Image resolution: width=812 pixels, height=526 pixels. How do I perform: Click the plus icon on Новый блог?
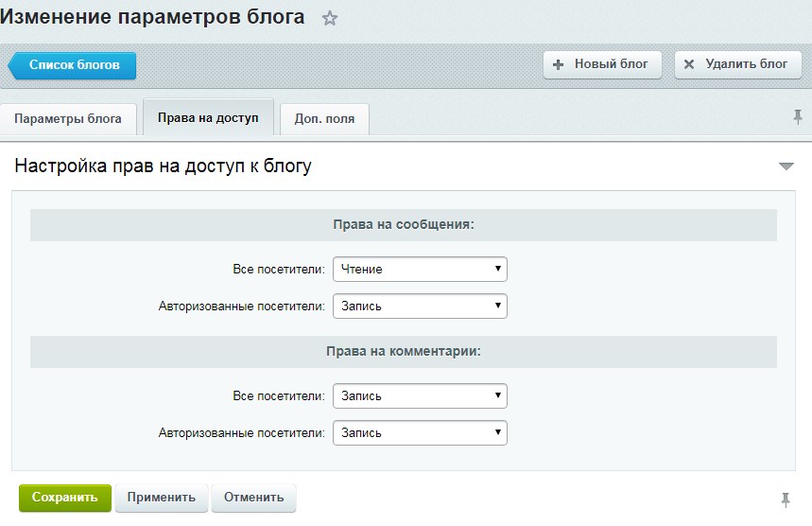[558, 64]
